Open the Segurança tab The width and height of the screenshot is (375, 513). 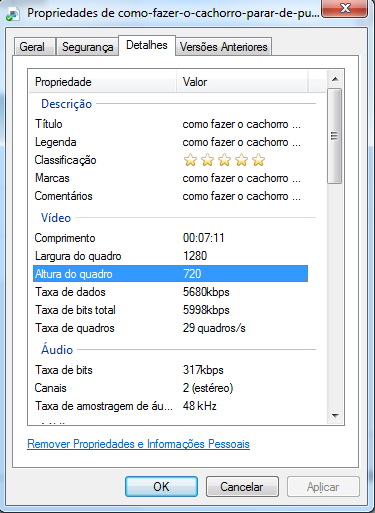87,47
